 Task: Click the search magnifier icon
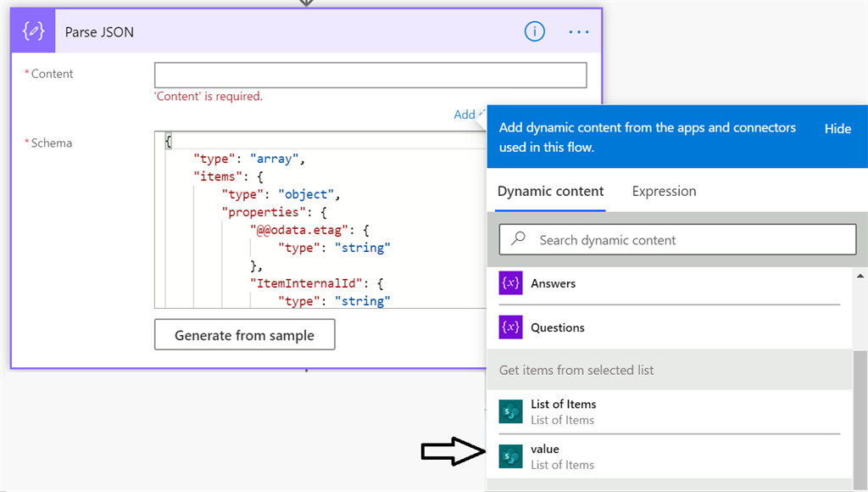[x=517, y=239]
